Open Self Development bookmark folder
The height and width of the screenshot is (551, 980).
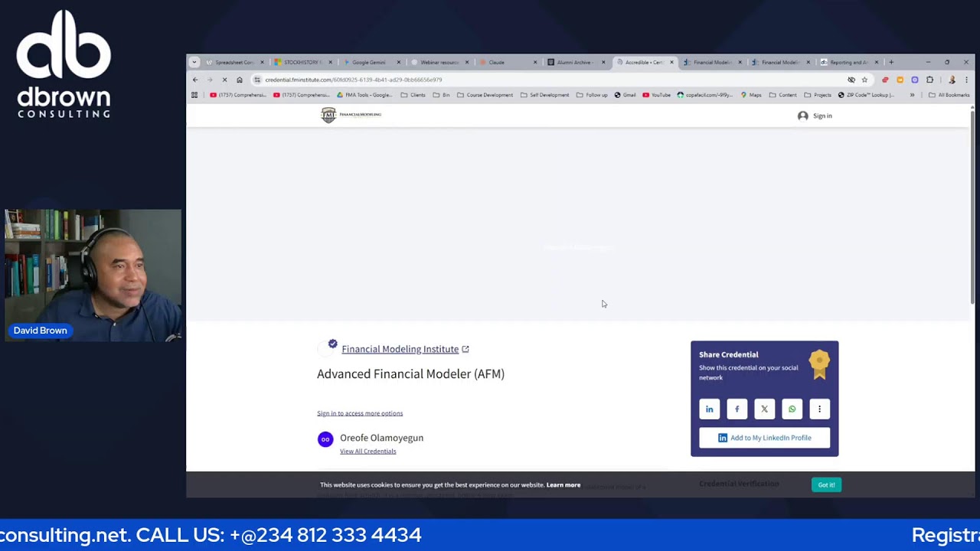[544, 95]
